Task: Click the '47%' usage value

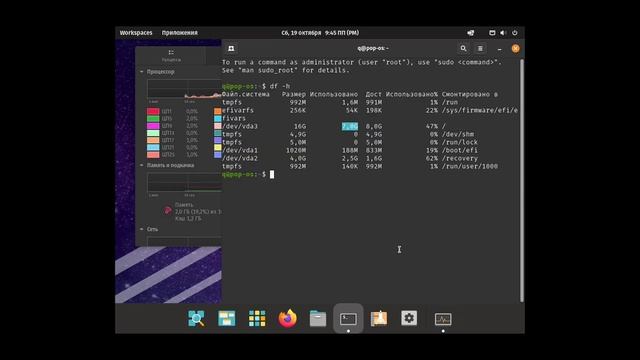Action: [x=431, y=127]
